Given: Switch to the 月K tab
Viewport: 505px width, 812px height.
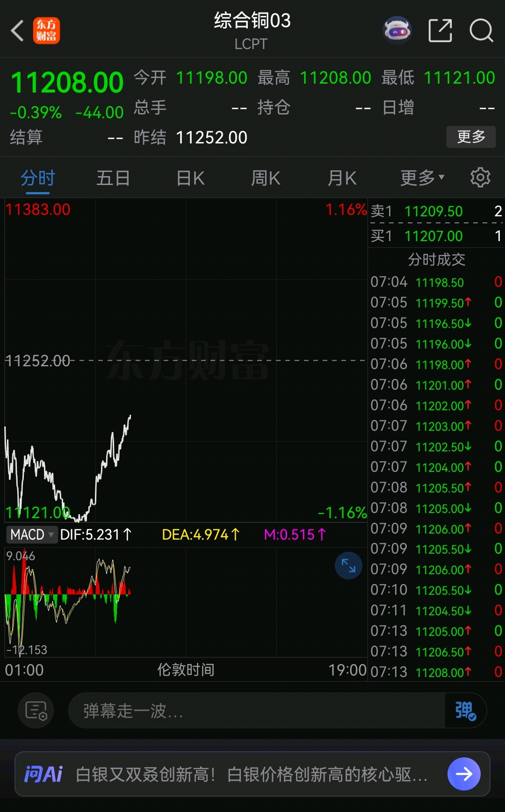Looking at the screenshot, I should (x=342, y=178).
